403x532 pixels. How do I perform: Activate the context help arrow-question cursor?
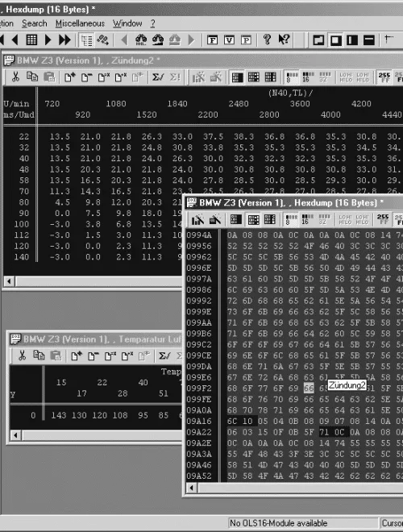click(284, 39)
